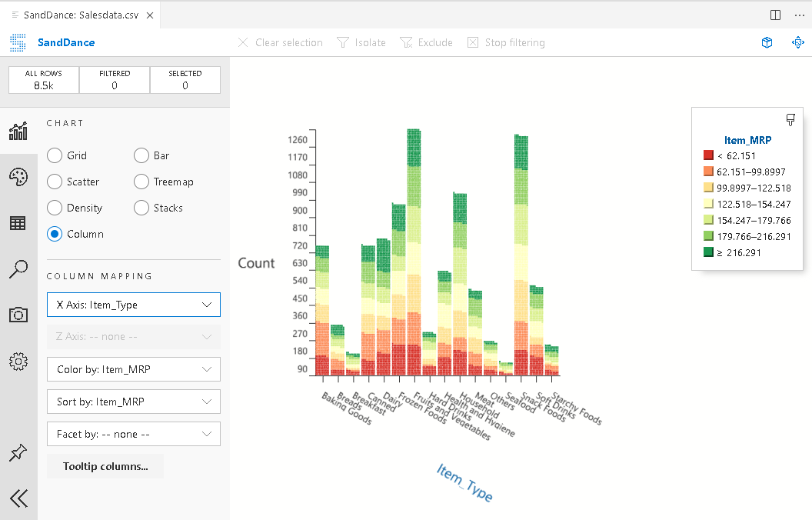The image size is (812, 520).
Task: Click the Item_Type x-axis title
Action: point(464,482)
